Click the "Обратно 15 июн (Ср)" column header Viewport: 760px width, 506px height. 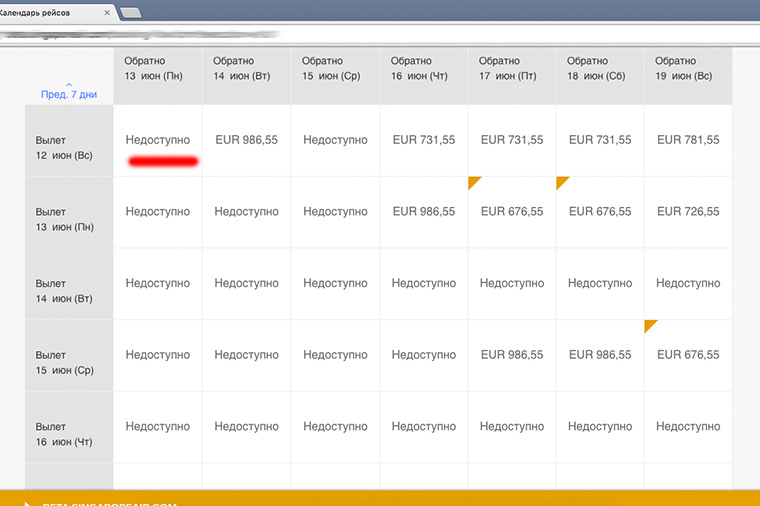[x=335, y=76]
